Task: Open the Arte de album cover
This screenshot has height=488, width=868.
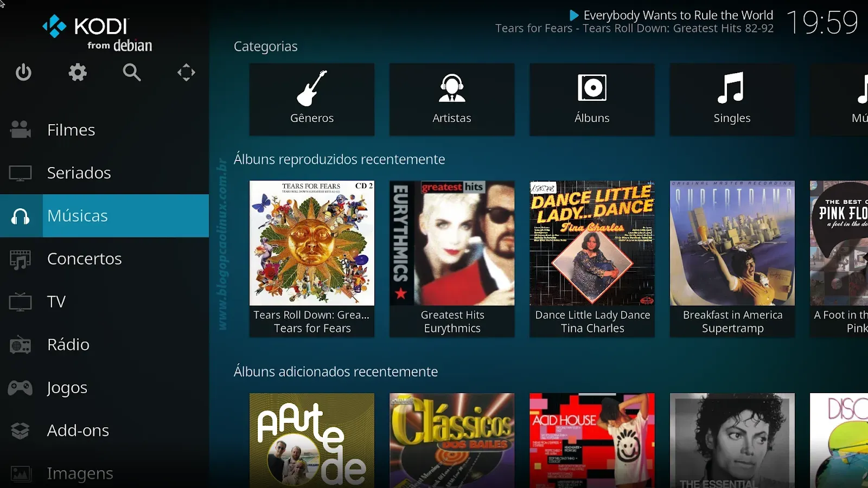Action: coord(312,440)
